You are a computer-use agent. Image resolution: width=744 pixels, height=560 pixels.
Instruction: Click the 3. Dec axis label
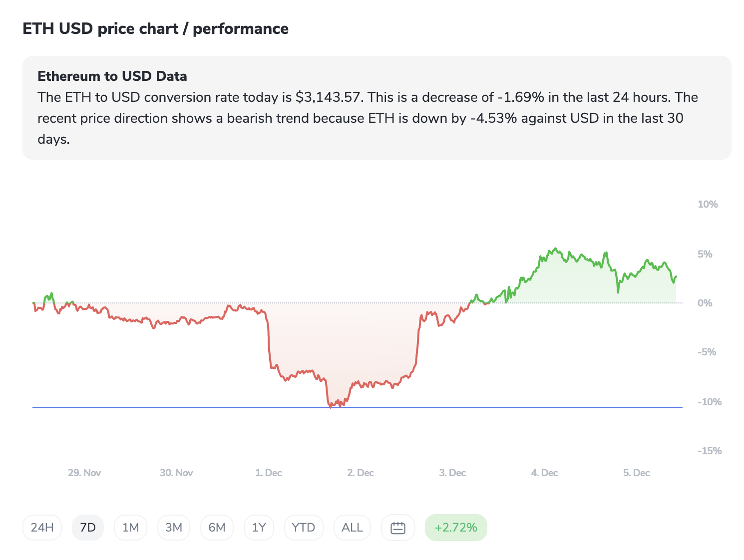tap(452, 473)
